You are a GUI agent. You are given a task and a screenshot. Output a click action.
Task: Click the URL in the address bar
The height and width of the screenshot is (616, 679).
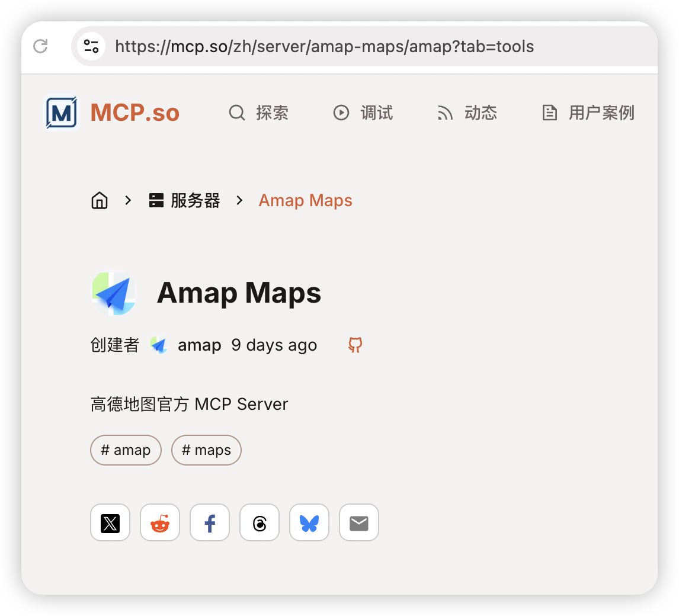pos(323,46)
